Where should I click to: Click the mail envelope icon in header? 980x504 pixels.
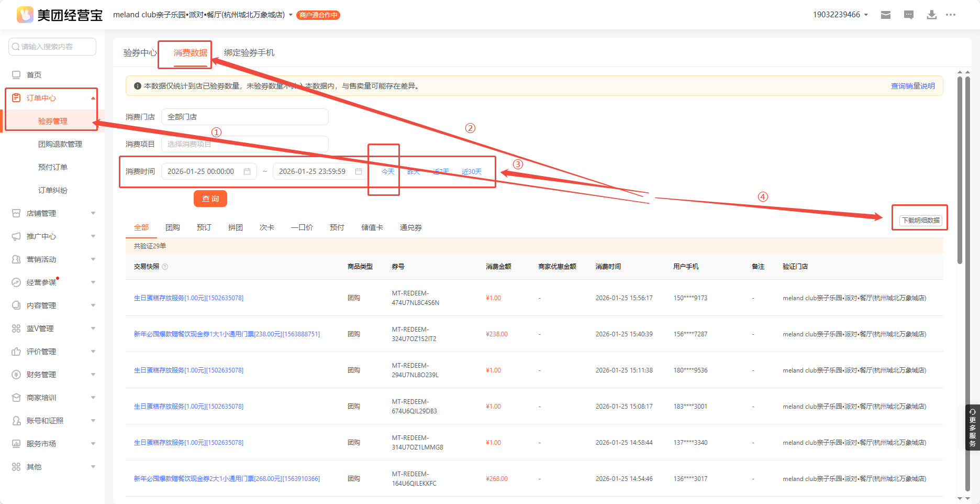click(x=886, y=15)
